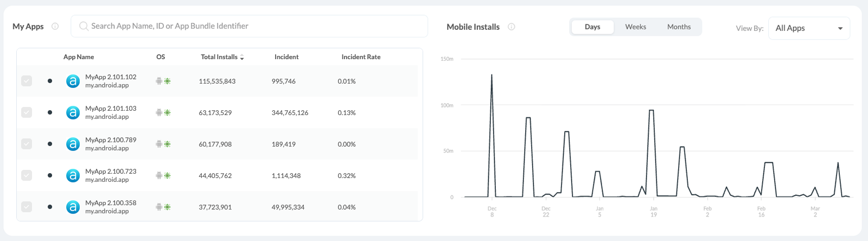Toggle the checkbox for MyApp 2.101.102
868x241 pixels.
click(x=27, y=81)
